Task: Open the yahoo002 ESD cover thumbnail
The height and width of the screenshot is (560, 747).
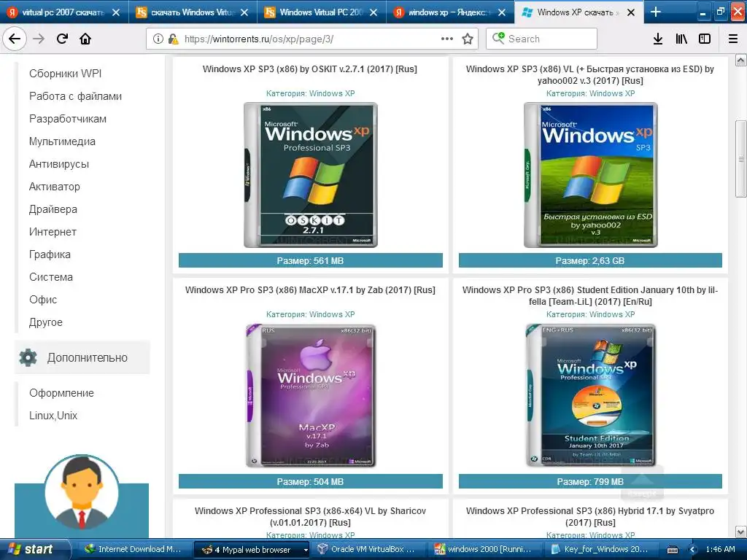Action: (591, 175)
